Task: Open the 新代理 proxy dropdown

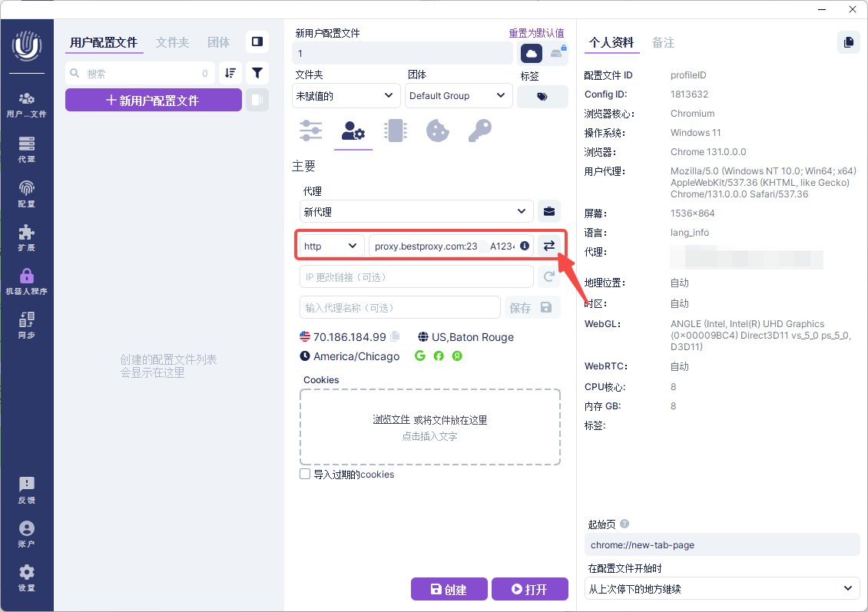Action: tap(416, 211)
